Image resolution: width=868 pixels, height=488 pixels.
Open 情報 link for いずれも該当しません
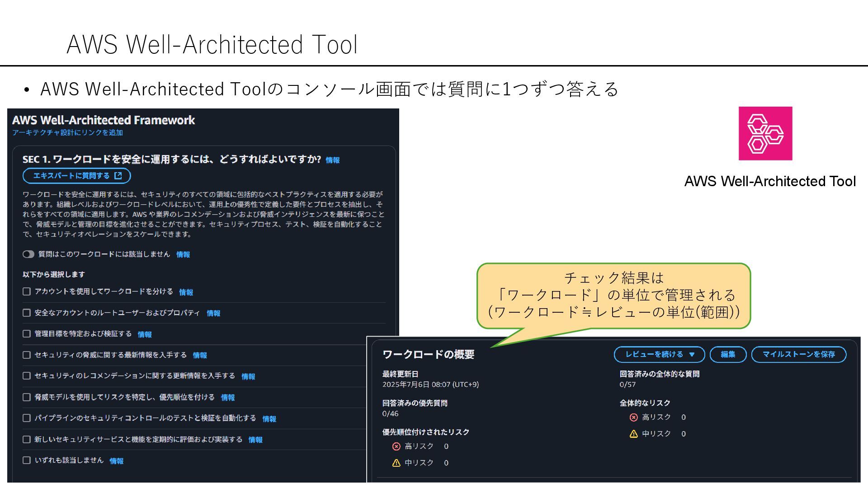[x=117, y=461]
